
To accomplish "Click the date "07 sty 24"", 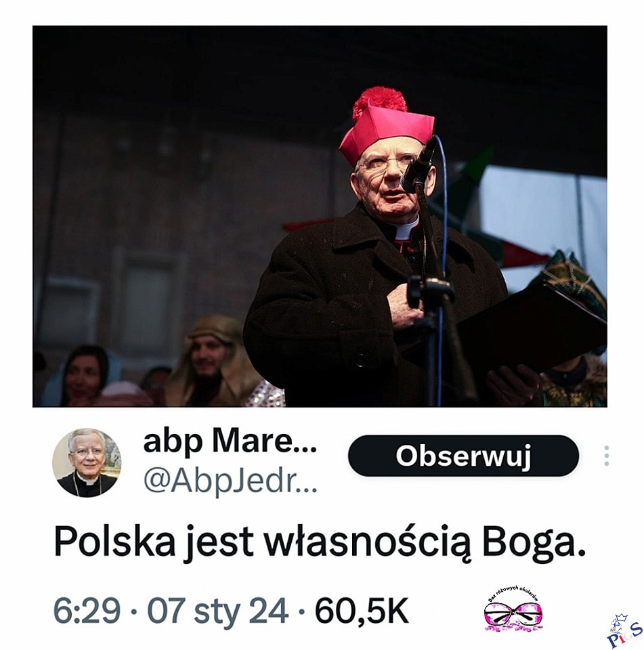I will click(217, 611).
